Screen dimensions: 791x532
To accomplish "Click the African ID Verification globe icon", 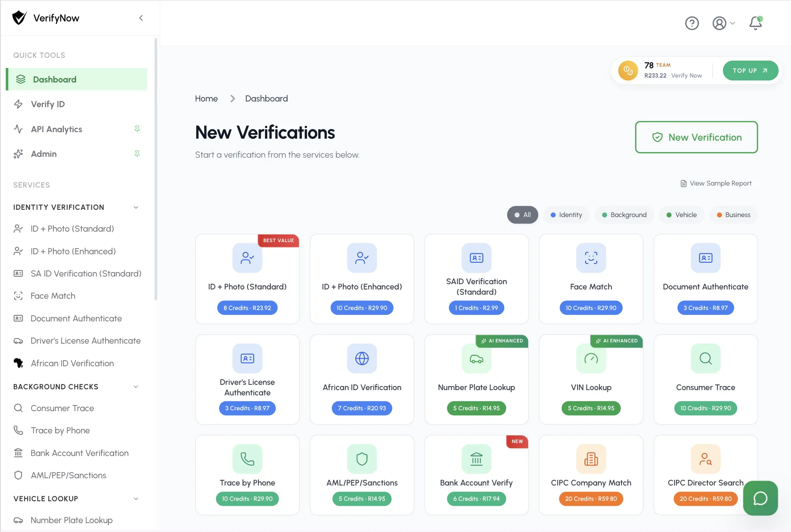I will [362, 358].
